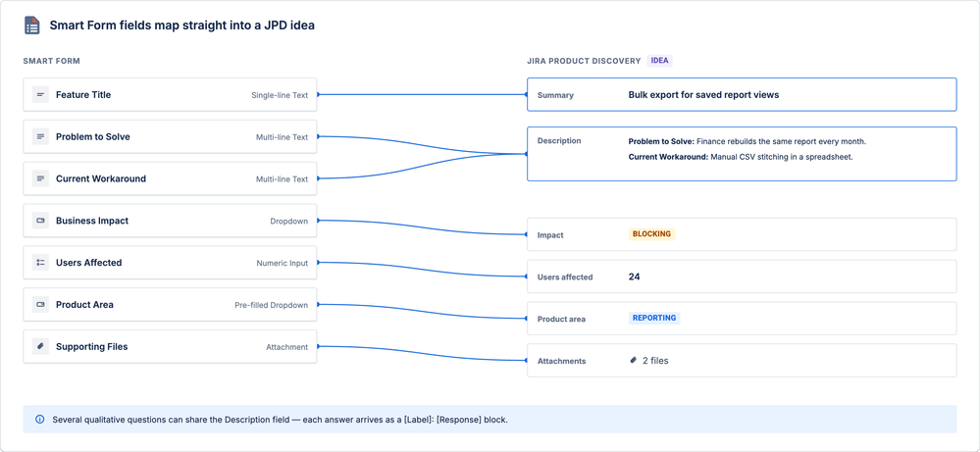The image size is (980, 452).
Task: Click the REPORTING product area tag
Action: click(654, 318)
